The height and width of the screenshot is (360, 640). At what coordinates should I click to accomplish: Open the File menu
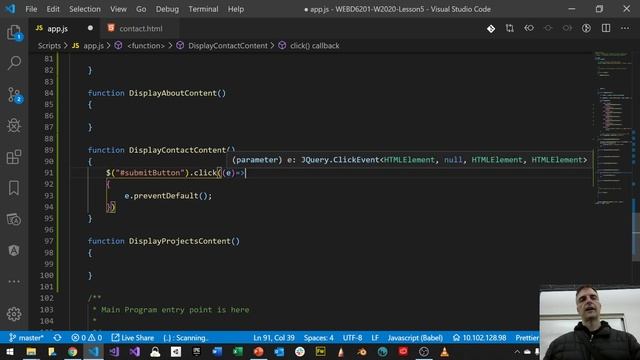[31, 9]
